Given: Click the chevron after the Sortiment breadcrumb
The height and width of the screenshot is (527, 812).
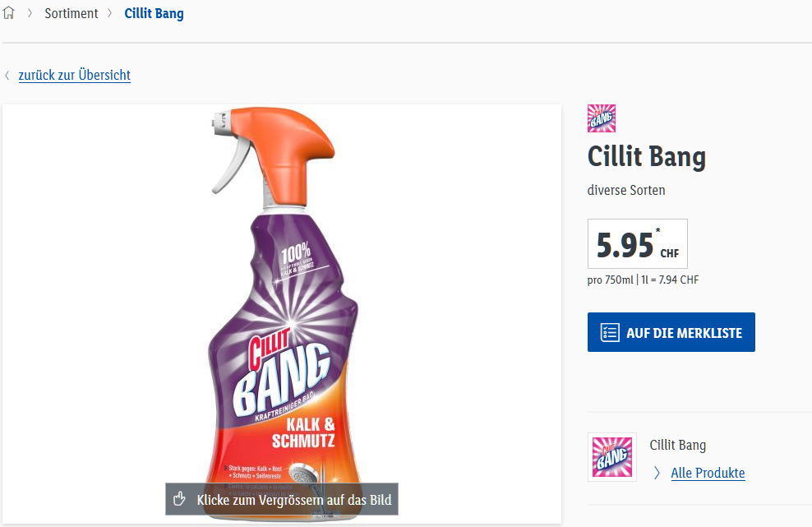Looking at the screenshot, I should [x=110, y=13].
